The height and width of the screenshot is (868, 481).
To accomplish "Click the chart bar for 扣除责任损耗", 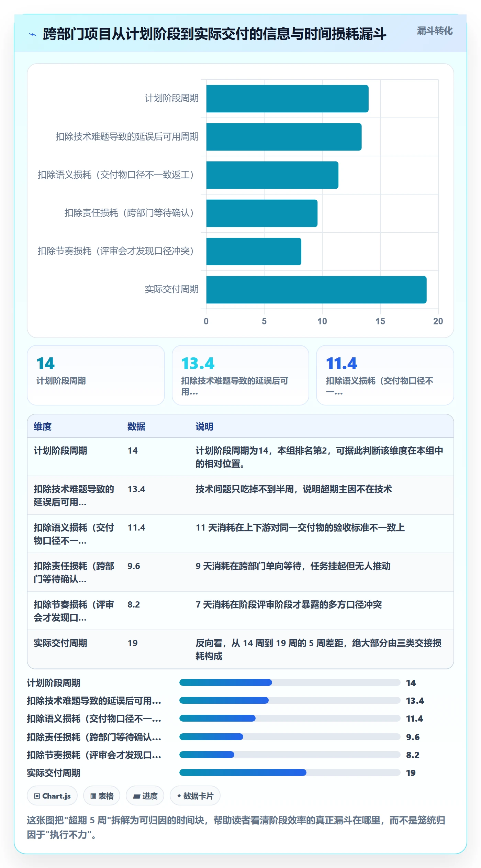I will [262, 213].
